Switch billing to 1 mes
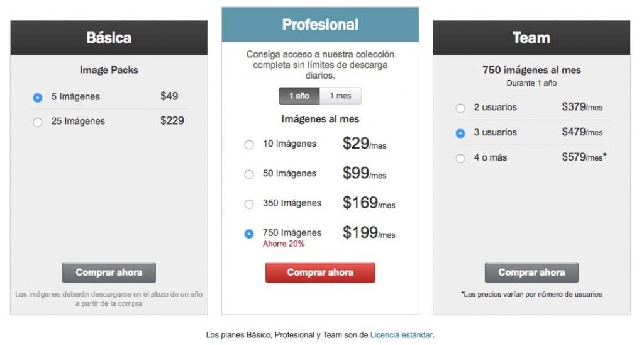 (x=340, y=96)
